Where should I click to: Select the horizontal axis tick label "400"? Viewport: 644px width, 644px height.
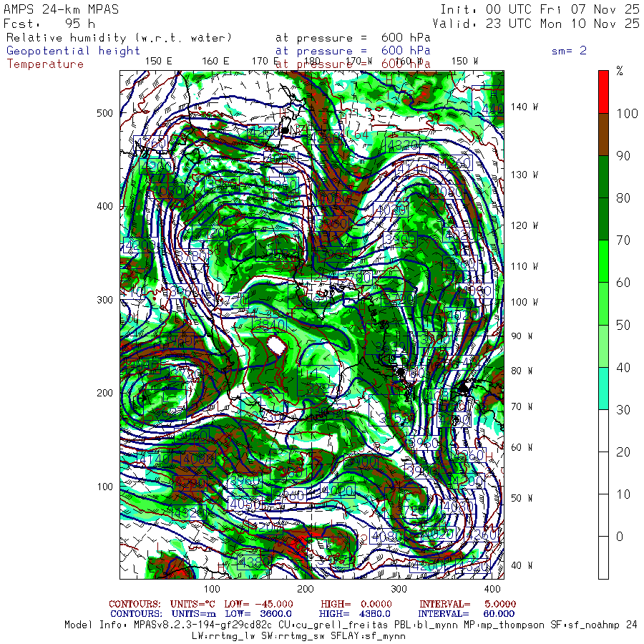(492, 589)
